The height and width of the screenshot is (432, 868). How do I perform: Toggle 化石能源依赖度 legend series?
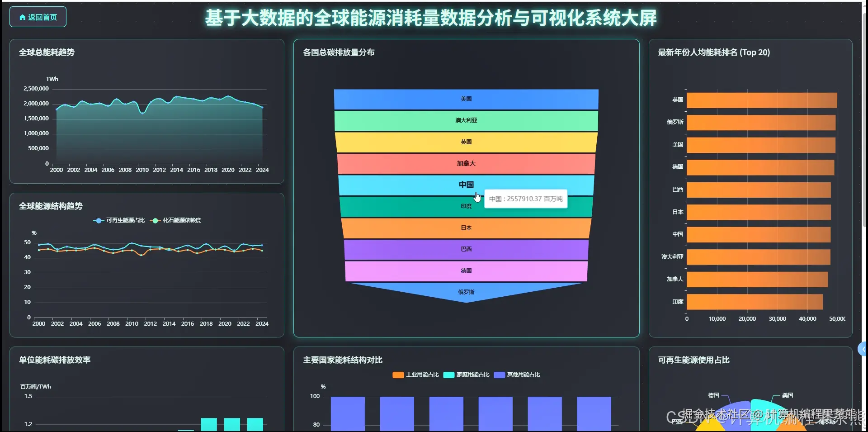[x=175, y=220]
